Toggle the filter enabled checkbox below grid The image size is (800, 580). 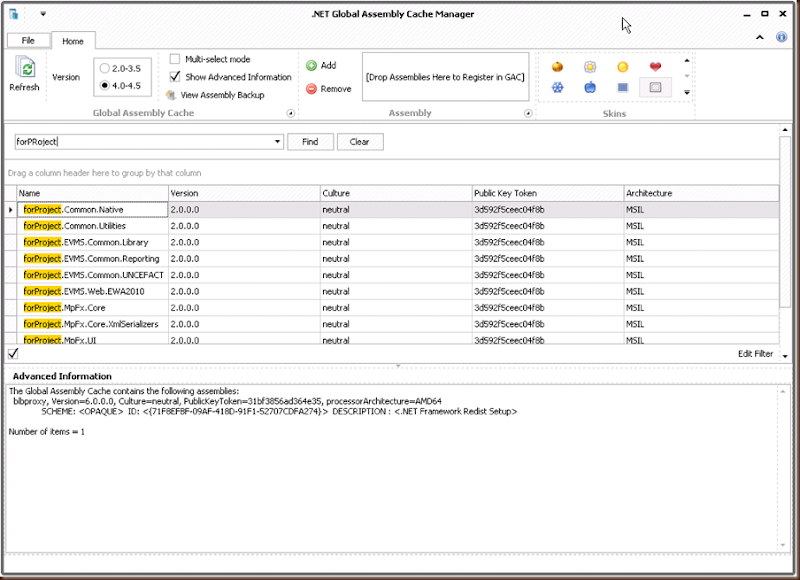click(x=13, y=354)
